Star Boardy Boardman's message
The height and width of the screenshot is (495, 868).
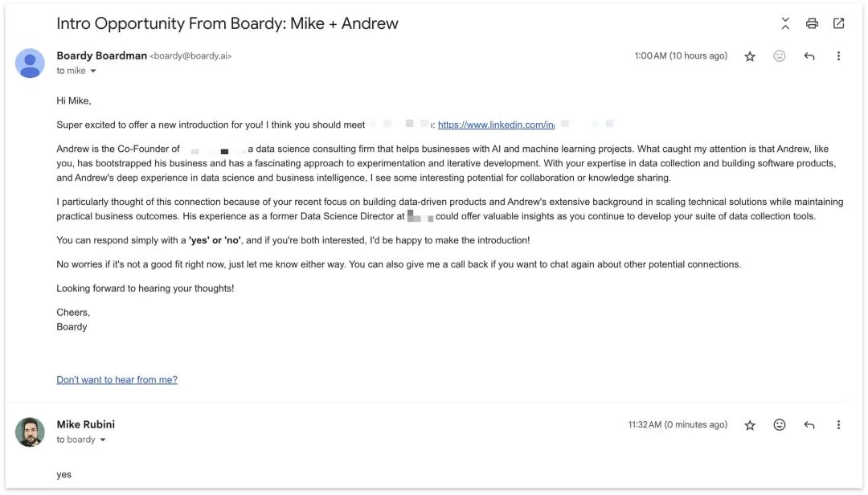[750, 56]
